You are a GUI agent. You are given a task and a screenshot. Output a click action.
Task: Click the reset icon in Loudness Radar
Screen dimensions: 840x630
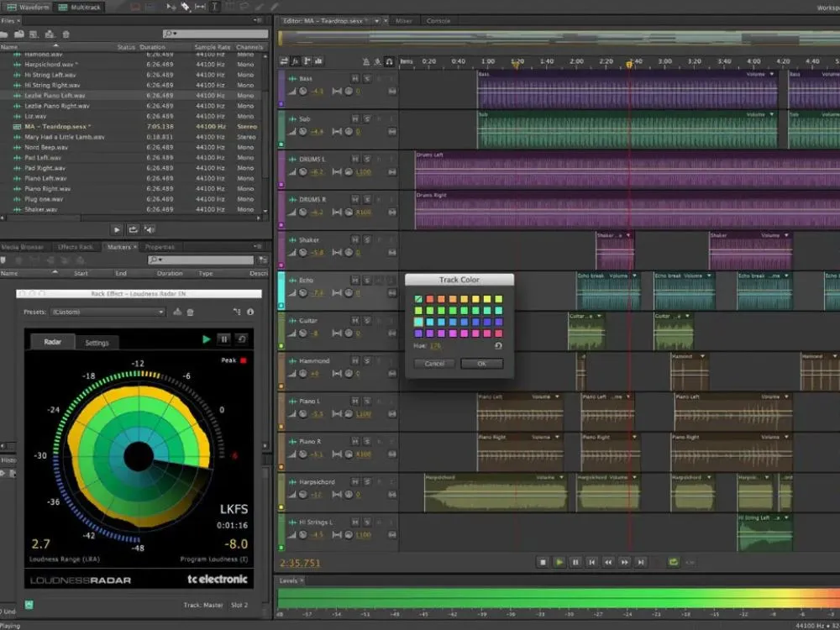click(x=242, y=339)
